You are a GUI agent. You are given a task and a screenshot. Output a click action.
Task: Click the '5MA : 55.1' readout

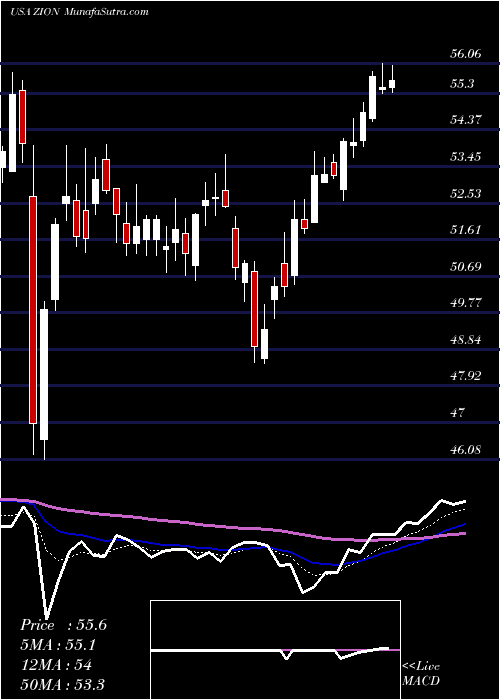pos(58,645)
